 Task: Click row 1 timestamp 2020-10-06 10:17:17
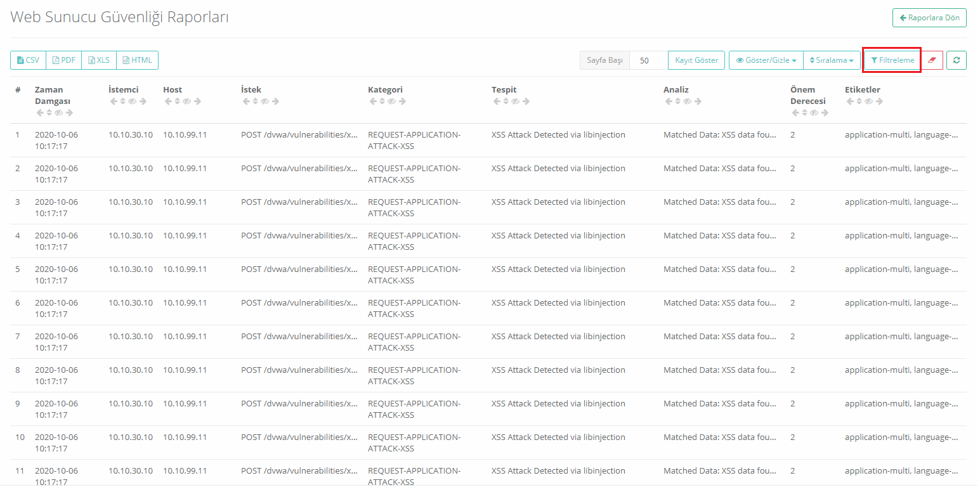pyautogui.click(x=56, y=140)
